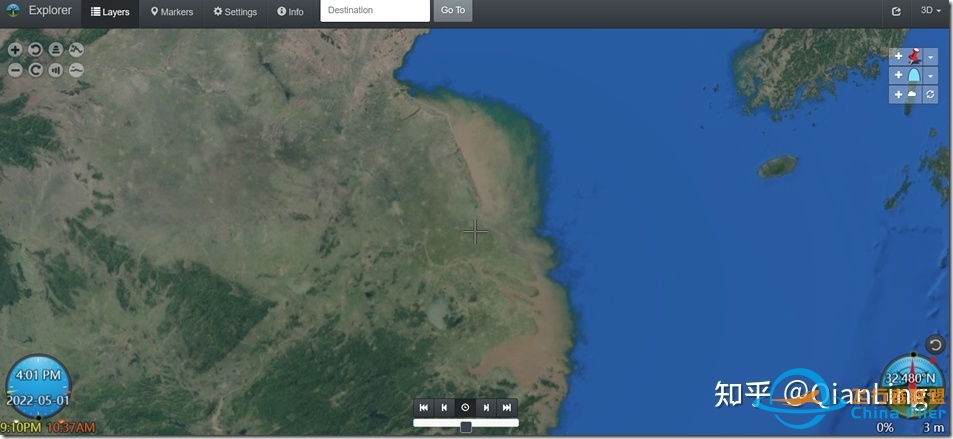Skip to the end of the timeline

coord(507,407)
